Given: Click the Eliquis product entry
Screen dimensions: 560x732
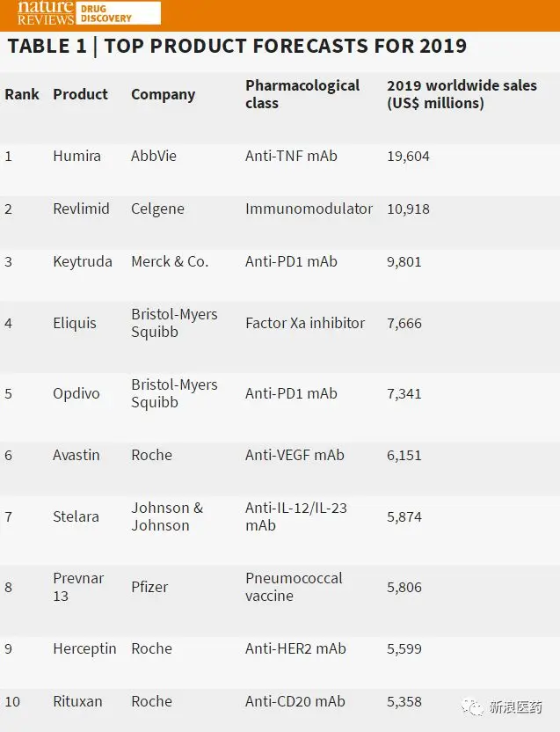Looking at the screenshot, I should click(x=75, y=324).
